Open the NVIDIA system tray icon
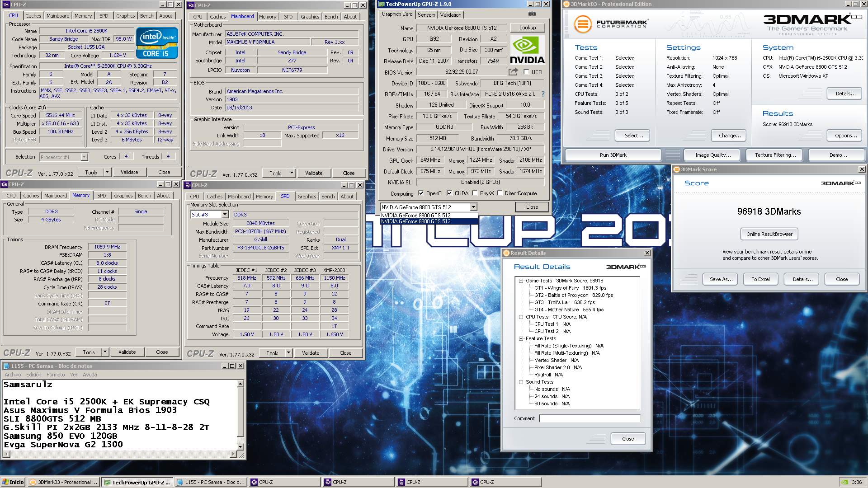Screen dimensions: 868x488 point(844,482)
